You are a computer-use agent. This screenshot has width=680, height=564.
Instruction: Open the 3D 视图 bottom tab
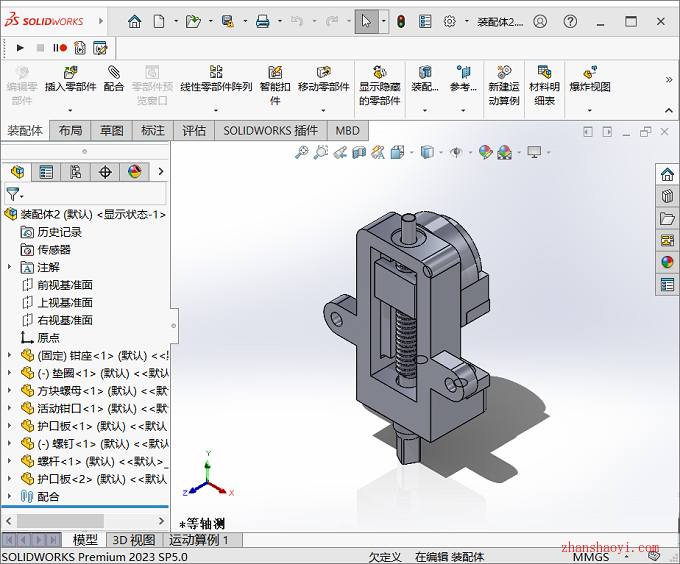(134, 540)
